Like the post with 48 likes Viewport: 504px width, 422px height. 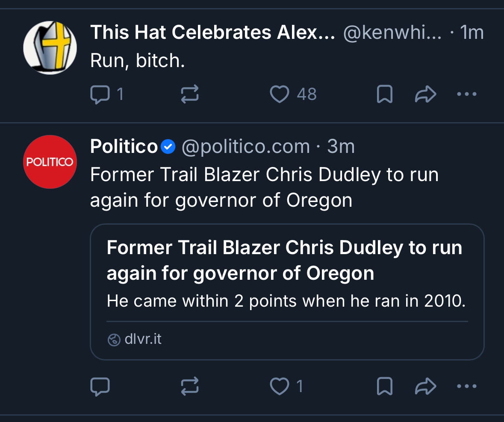[280, 94]
